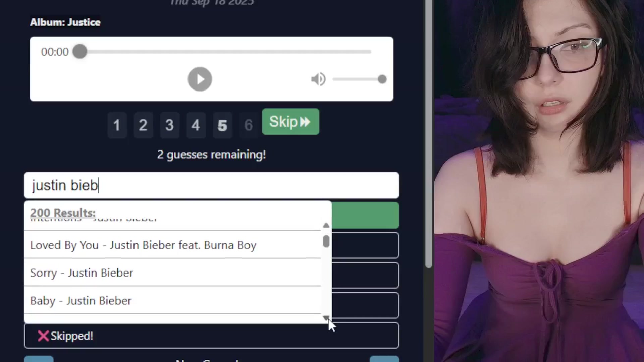
Task: Click the 200 Results header
Action: 63,213
